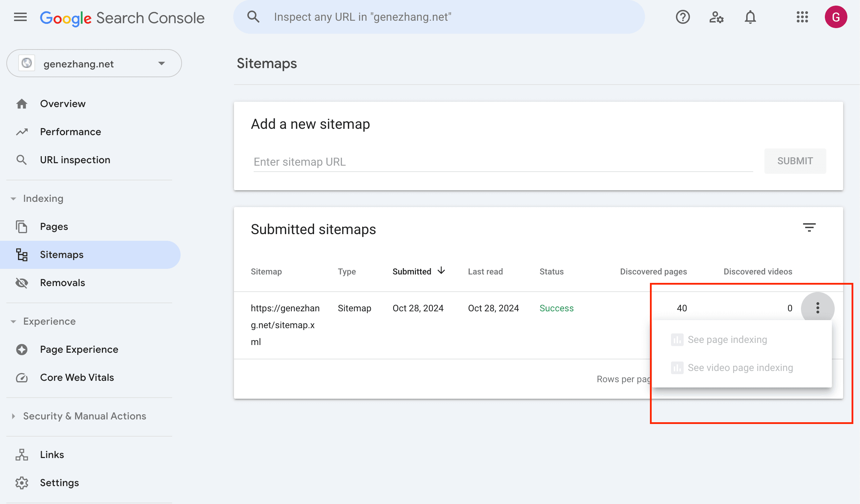Expand Security & Manual Actions section
Screen dimensions: 860x504
click(13, 416)
